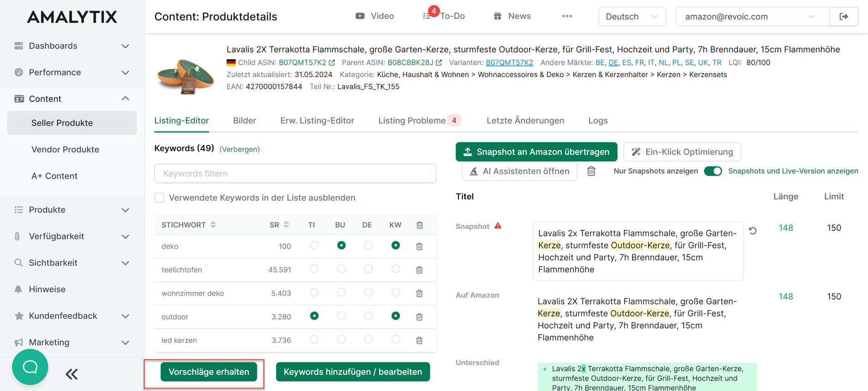Expand the Kundenfeedback menu chevron

coord(125,316)
